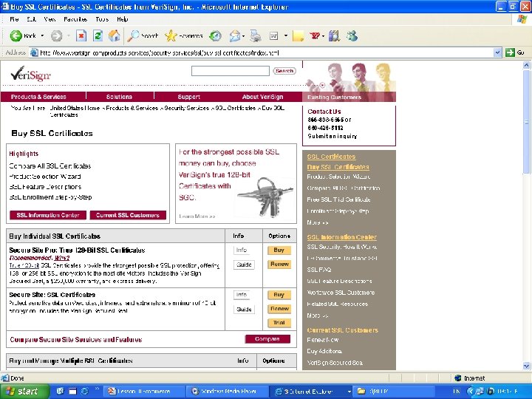Open the Internet Explorer group taskbar button
This screenshot has height=399, width=532.
pos(310,391)
